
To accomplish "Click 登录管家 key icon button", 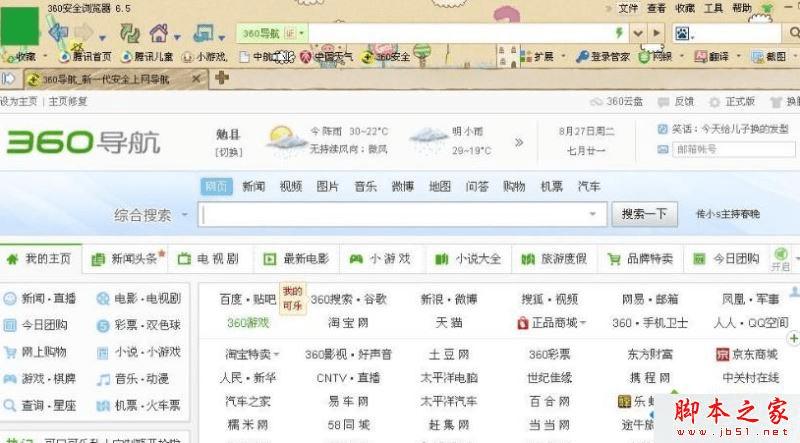I will pyautogui.click(x=603, y=57).
